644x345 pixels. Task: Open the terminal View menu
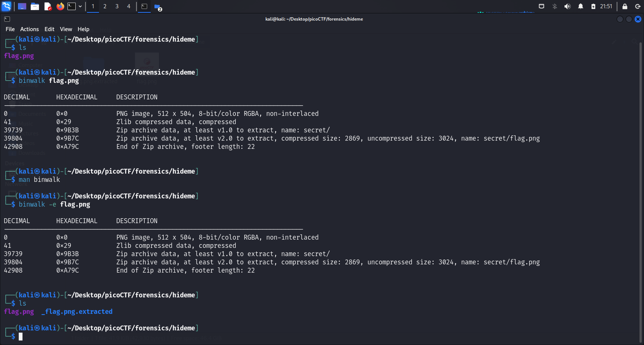click(66, 29)
